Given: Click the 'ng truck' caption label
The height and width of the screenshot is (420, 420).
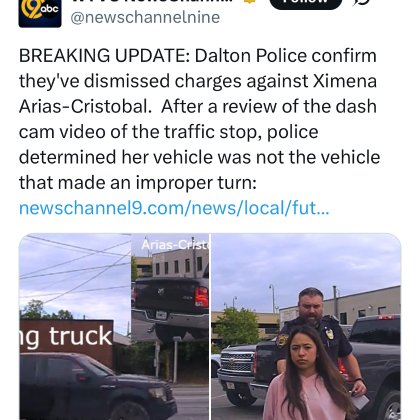Looking at the screenshot, I should (x=66, y=337).
